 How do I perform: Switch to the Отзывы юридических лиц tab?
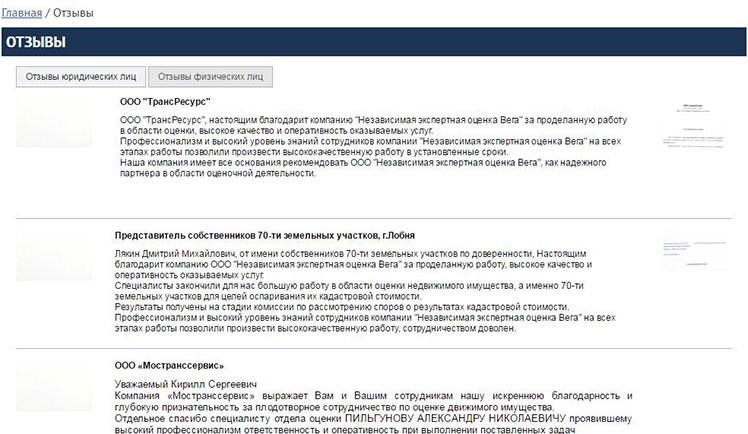click(81, 77)
